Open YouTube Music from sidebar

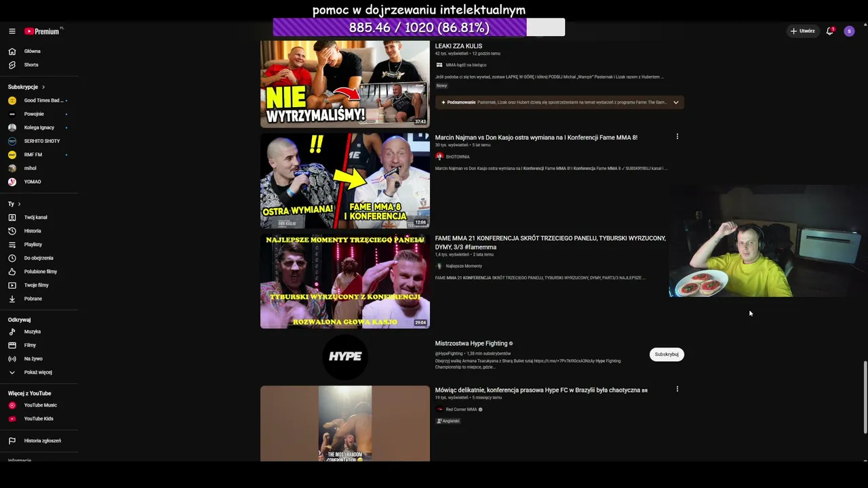click(x=39, y=405)
